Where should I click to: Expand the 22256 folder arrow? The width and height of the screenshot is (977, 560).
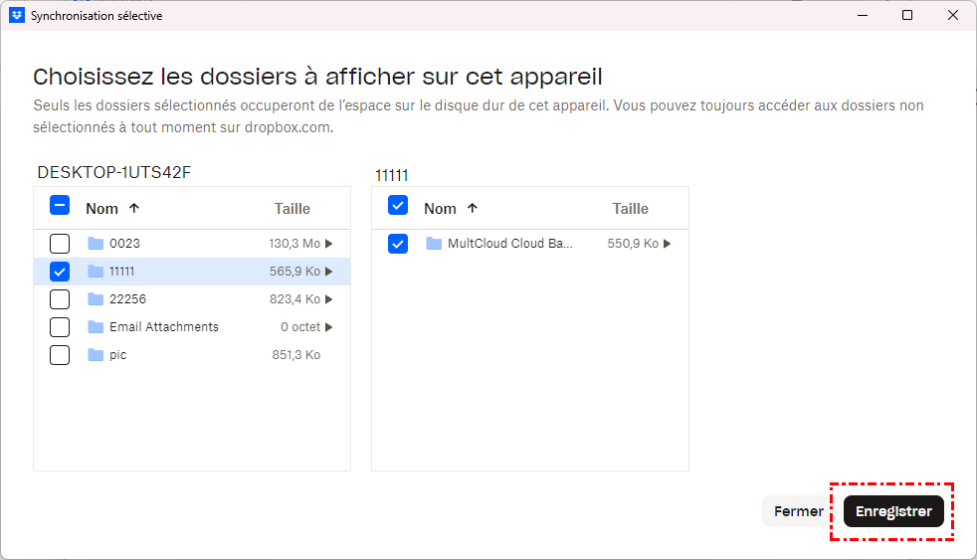[329, 299]
